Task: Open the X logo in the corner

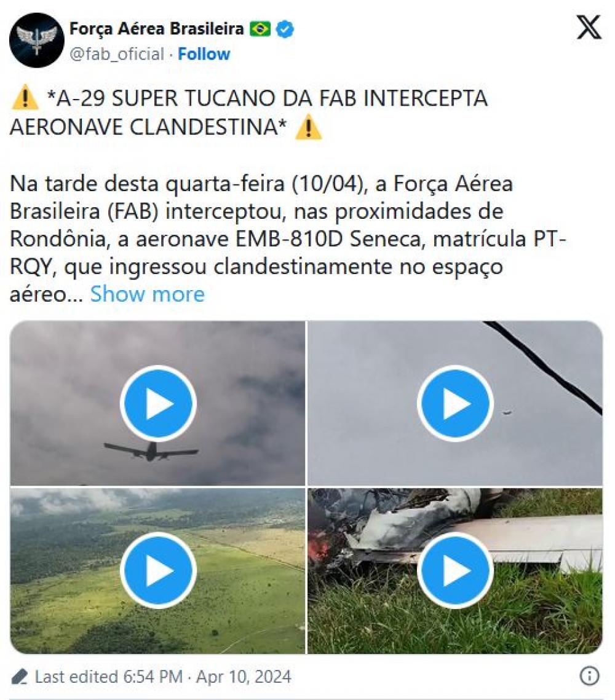Action: point(589,27)
